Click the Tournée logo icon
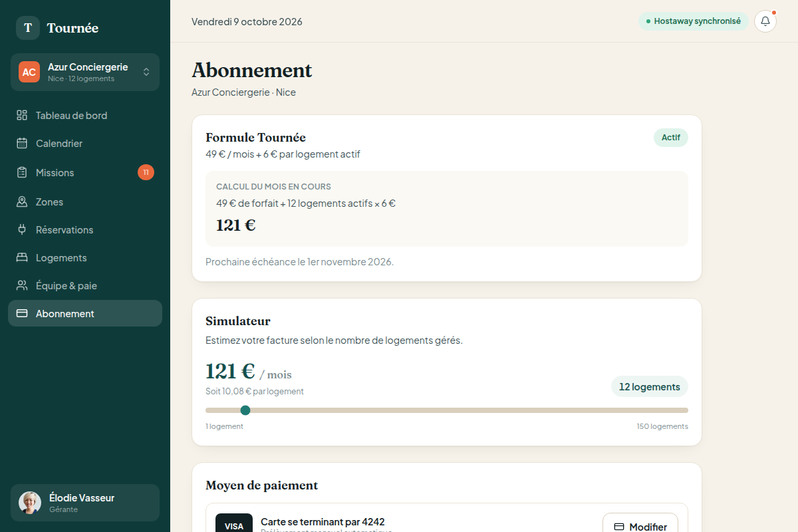The width and height of the screenshot is (798, 532). click(28, 28)
